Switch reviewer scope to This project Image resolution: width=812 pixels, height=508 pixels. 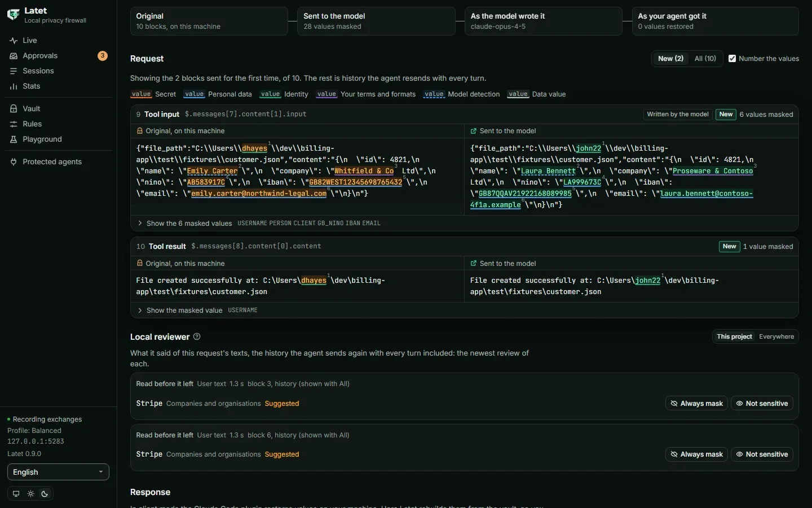(734, 337)
